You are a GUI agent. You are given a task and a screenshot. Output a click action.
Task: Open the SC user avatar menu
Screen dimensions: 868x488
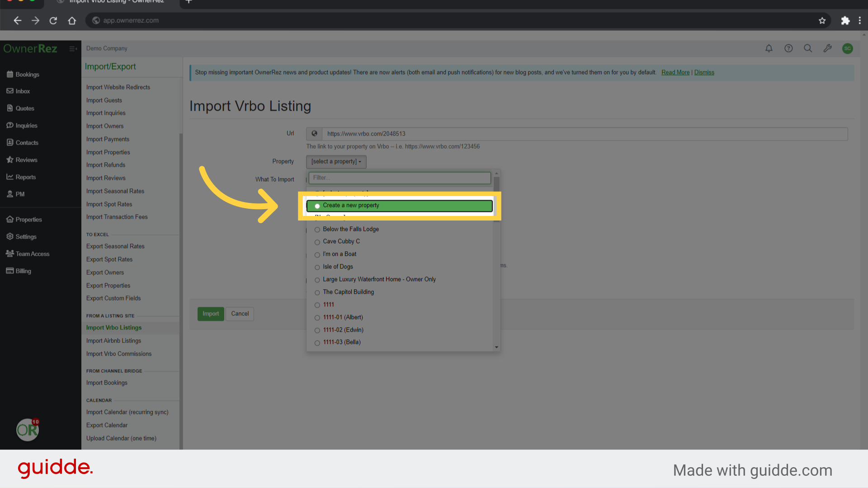click(x=847, y=48)
